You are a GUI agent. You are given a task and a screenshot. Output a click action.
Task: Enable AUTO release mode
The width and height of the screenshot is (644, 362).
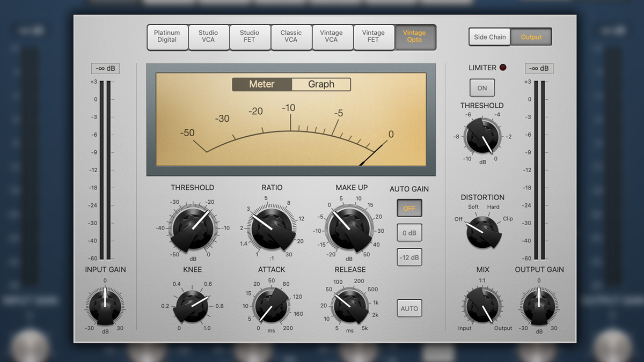click(x=409, y=308)
